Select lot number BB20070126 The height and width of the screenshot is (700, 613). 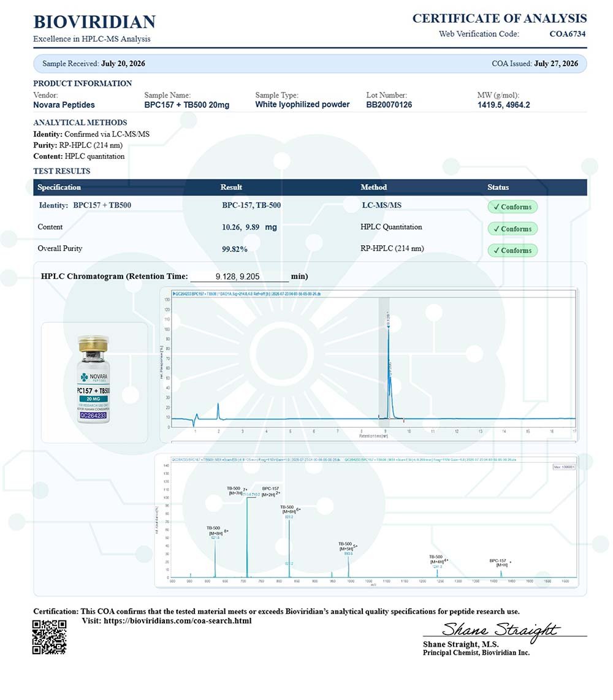[x=389, y=105]
